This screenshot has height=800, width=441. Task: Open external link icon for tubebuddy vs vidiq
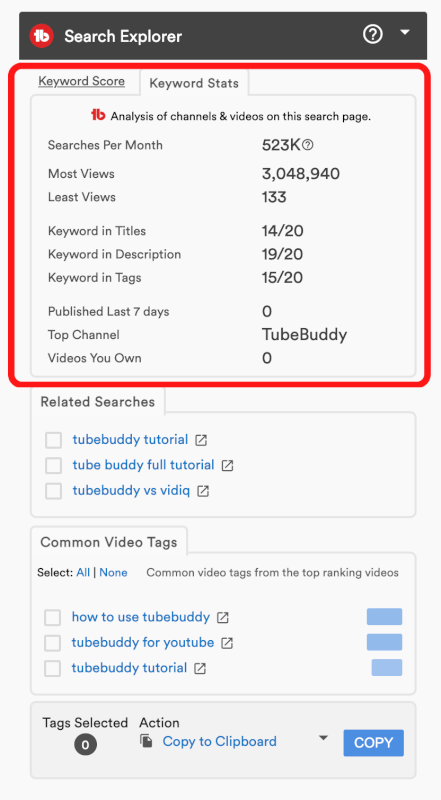tap(203, 491)
